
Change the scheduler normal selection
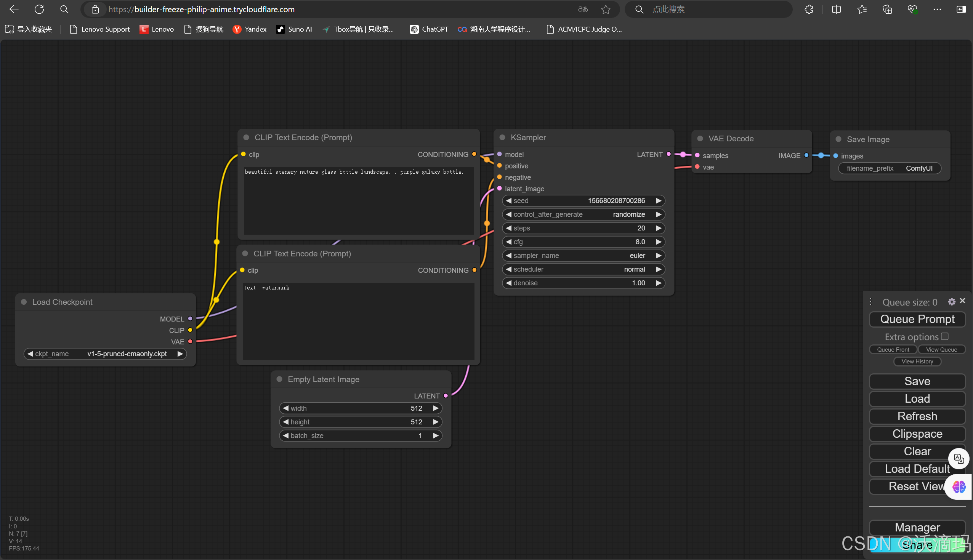click(583, 269)
